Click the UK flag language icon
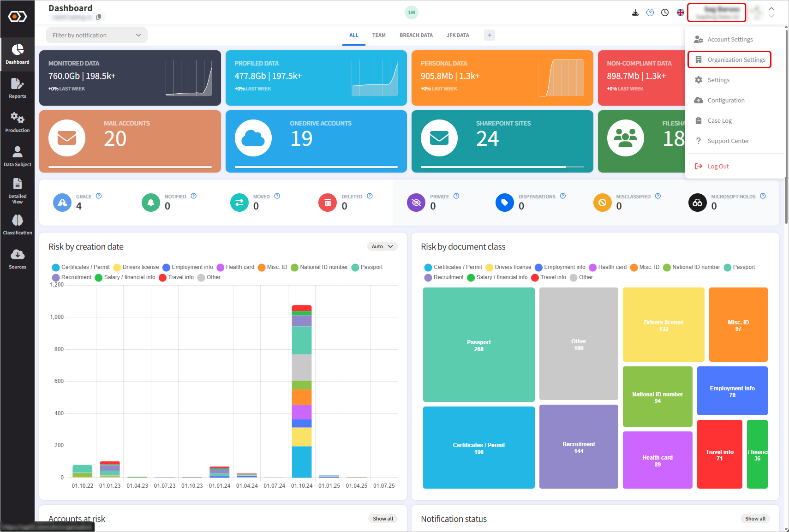The image size is (789, 532). [x=680, y=12]
